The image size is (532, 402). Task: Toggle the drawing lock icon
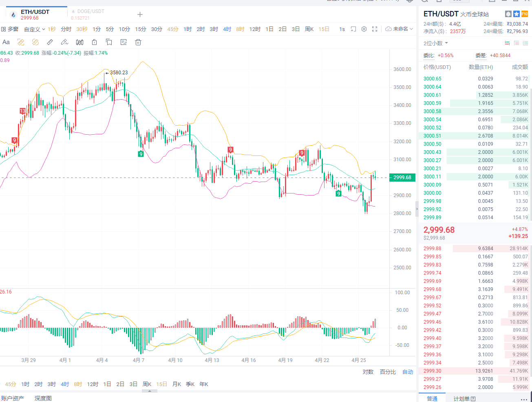[x=94, y=42]
